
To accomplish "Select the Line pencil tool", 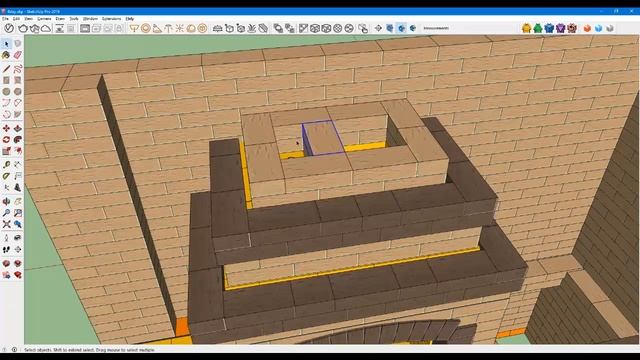I will point(6,69).
